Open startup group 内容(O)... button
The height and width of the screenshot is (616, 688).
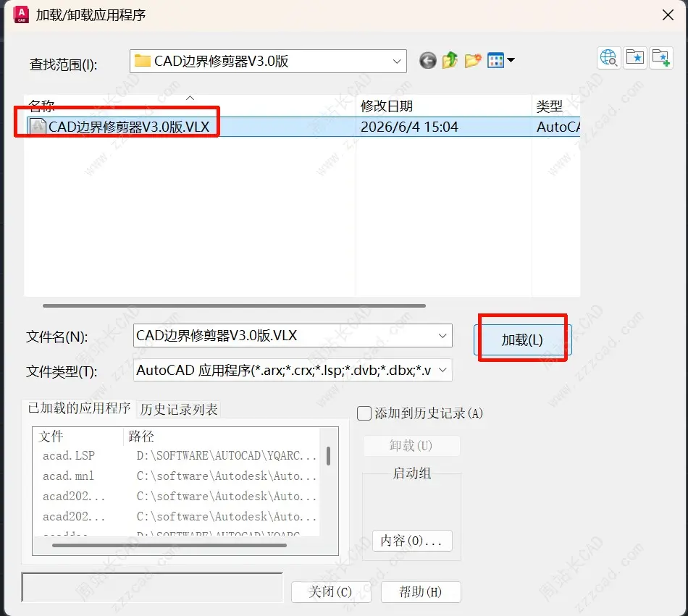(411, 541)
